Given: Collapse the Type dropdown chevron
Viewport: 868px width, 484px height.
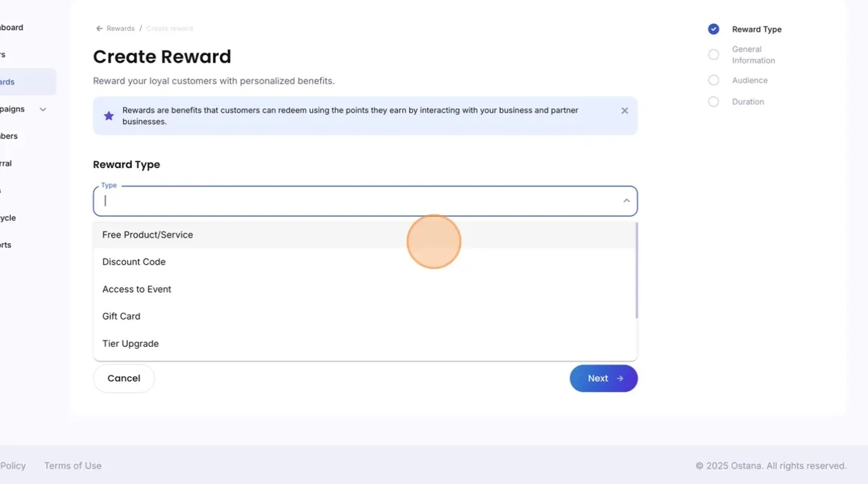Looking at the screenshot, I should [x=626, y=201].
